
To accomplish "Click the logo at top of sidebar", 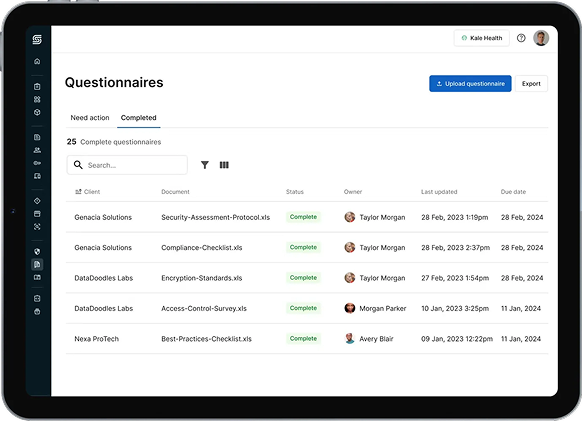I will pyautogui.click(x=37, y=39).
